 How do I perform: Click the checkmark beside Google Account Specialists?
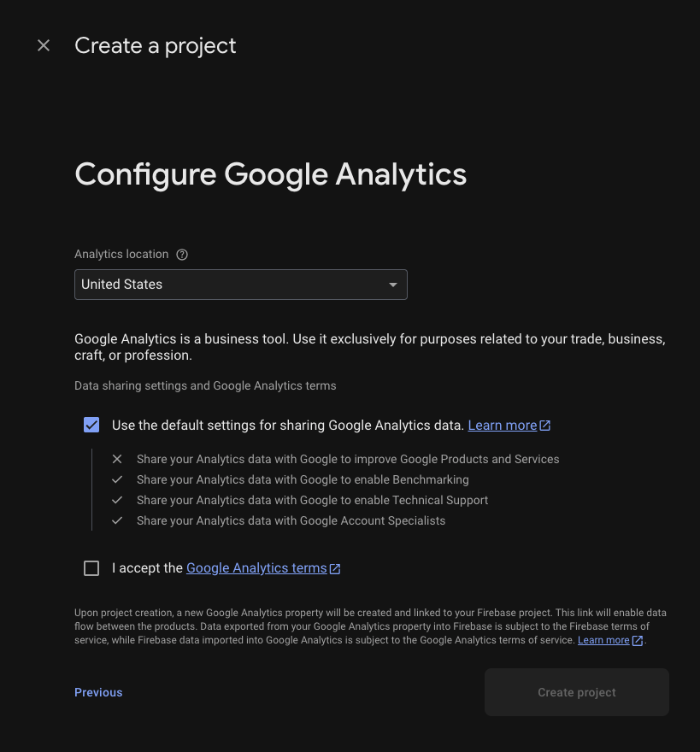117,520
